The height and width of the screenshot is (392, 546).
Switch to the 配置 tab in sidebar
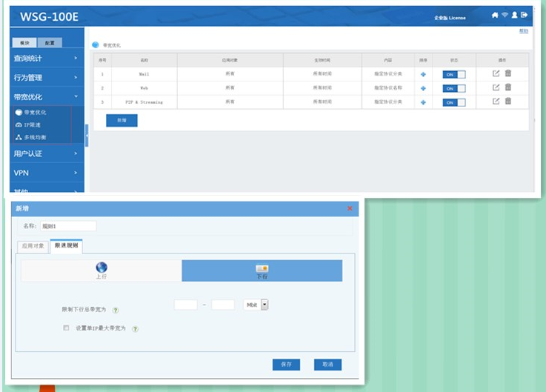click(x=49, y=43)
